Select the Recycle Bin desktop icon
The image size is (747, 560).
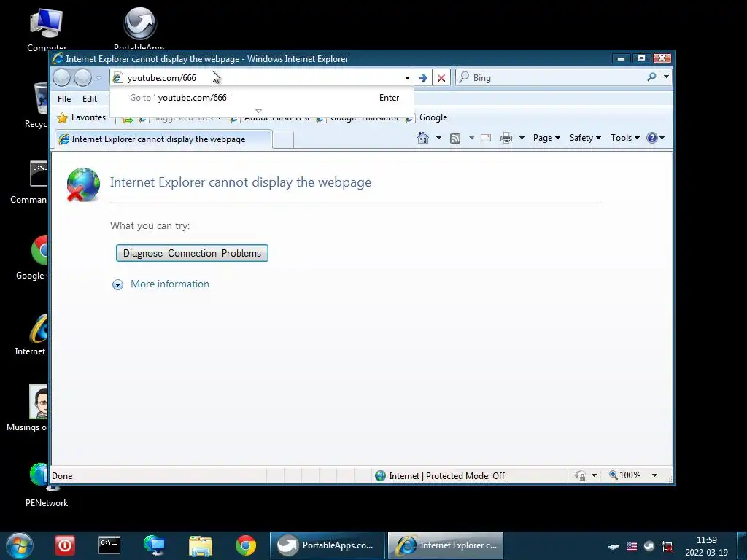pyautogui.click(x=37, y=105)
